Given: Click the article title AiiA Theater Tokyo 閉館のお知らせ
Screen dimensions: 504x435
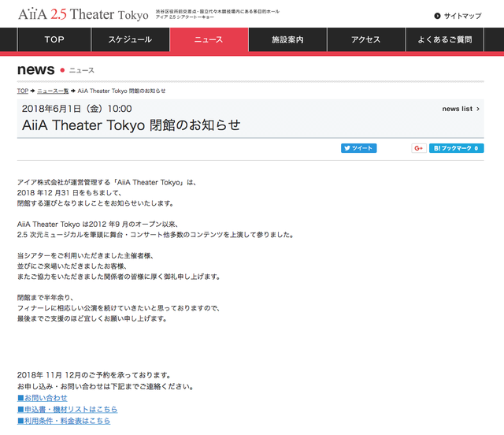Looking at the screenshot, I should [x=132, y=125].
